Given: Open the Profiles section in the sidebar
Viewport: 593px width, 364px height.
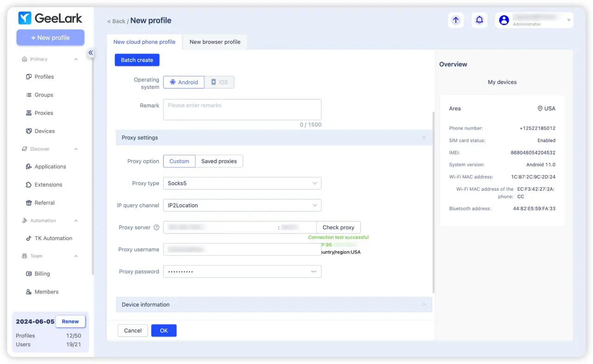Looking at the screenshot, I should (x=44, y=76).
